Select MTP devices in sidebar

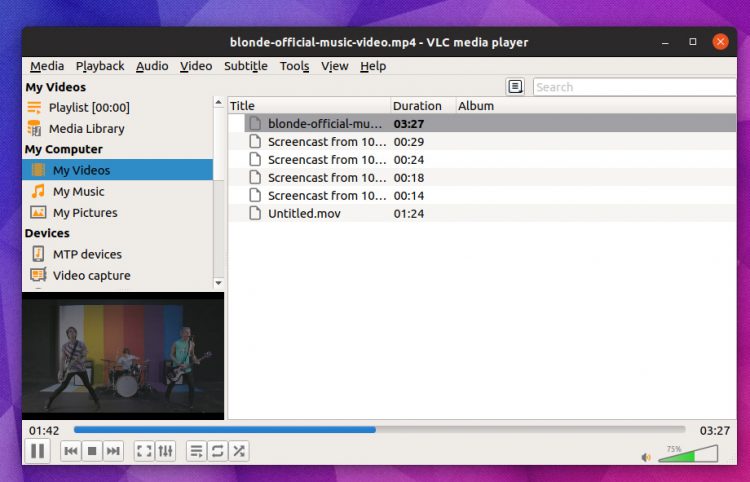(117, 254)
